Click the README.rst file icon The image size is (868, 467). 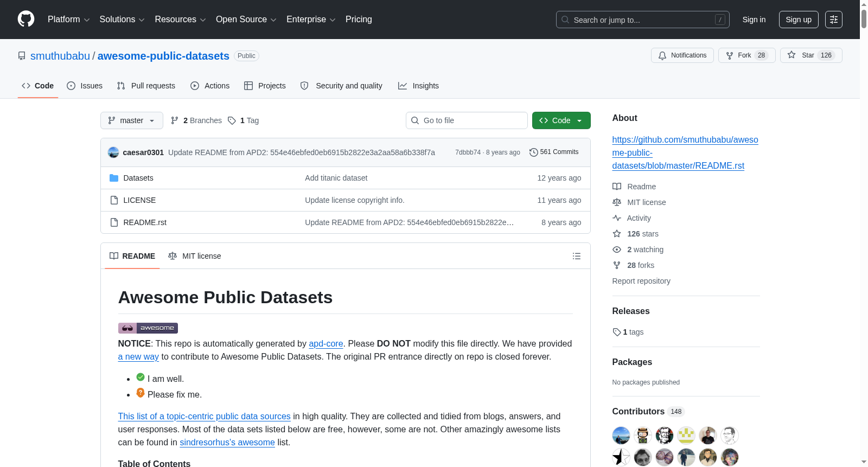114,222
